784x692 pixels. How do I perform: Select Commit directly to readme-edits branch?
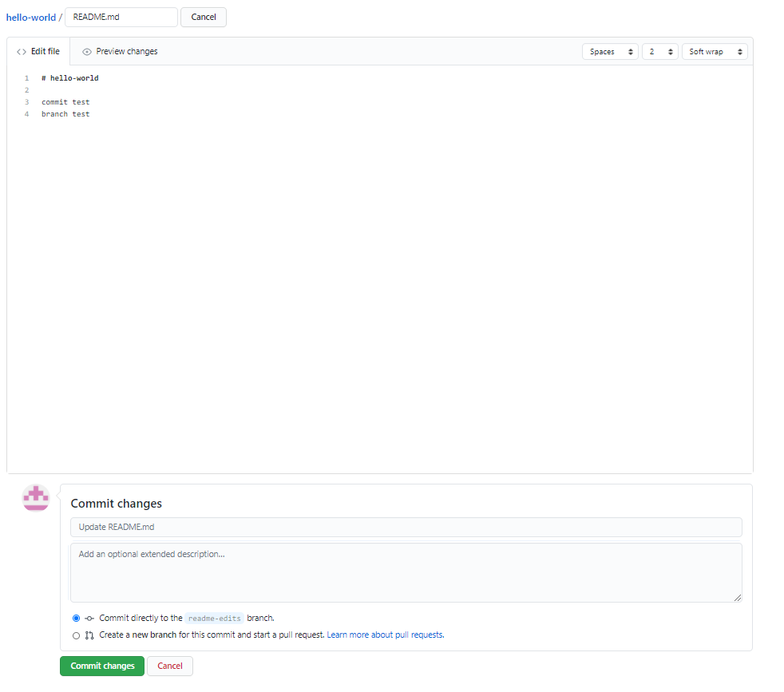[76, 619]
